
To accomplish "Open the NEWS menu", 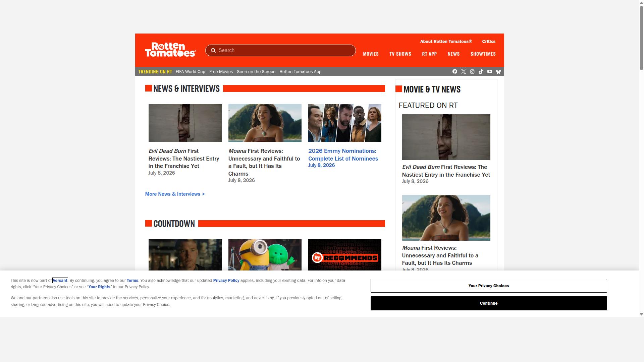I will tap(453, 54).
